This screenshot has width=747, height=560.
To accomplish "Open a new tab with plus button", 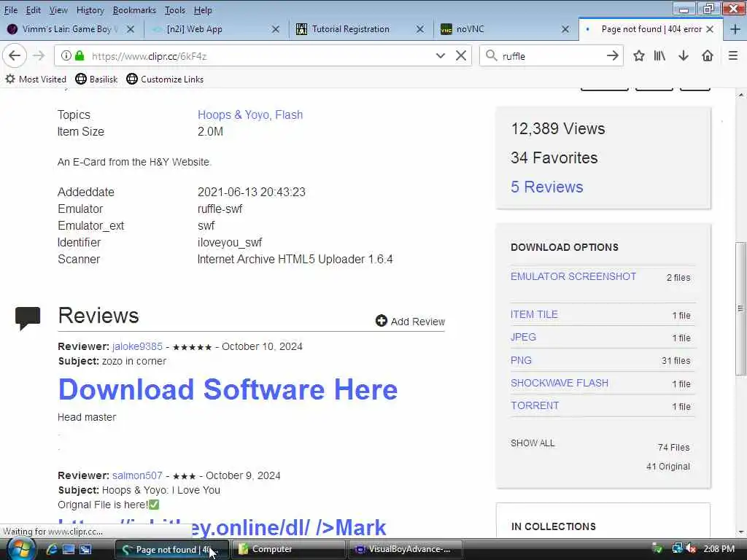I will pyautogui.click(x=735, y=29).
